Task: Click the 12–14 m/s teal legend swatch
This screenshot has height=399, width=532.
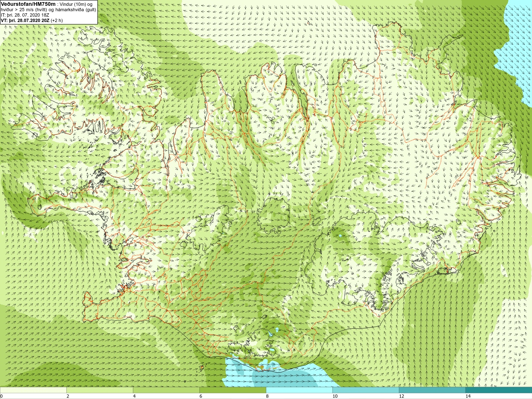Action: pyautogui.click(x=432, y=390)
